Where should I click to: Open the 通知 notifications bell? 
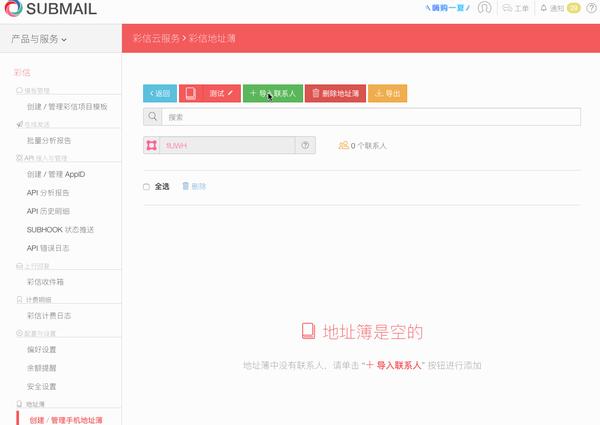coord(543,8)
